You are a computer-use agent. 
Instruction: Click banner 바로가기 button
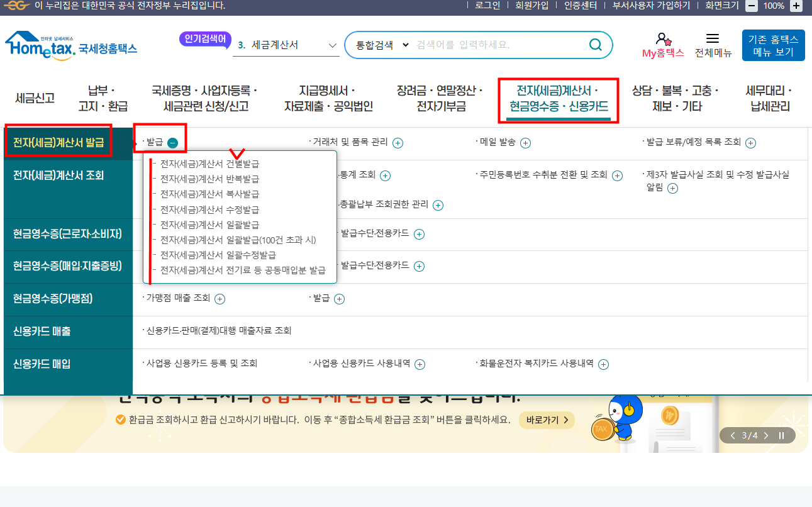(547, 420)
